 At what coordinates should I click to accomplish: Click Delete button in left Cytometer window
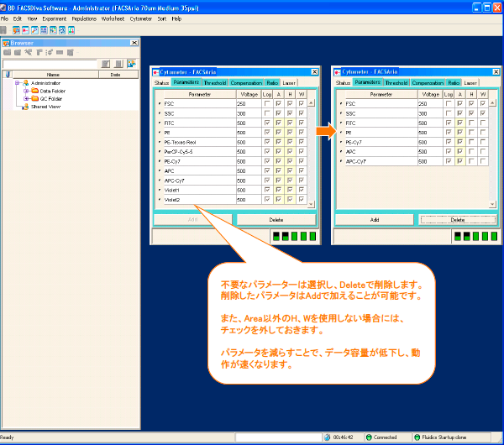[x=276, y=220]
